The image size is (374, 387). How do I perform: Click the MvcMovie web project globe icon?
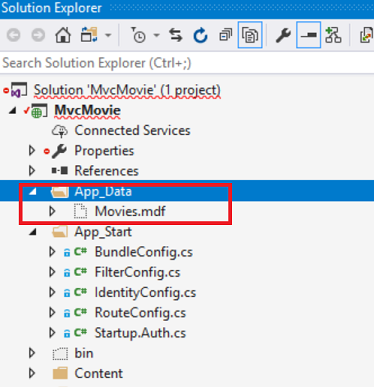tap(39, 111)
